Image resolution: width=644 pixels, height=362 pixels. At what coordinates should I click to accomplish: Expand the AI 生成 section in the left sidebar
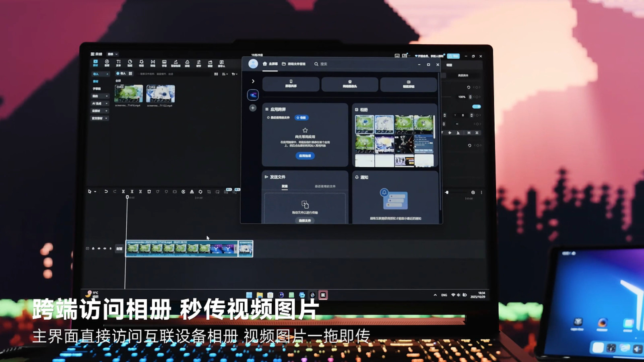[99, 103]
